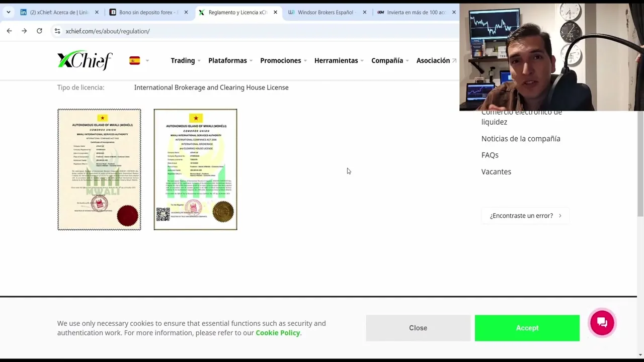The height and width of the screenshot is (362, 644).
Task: Reload the current page
Action: (39, 31)
